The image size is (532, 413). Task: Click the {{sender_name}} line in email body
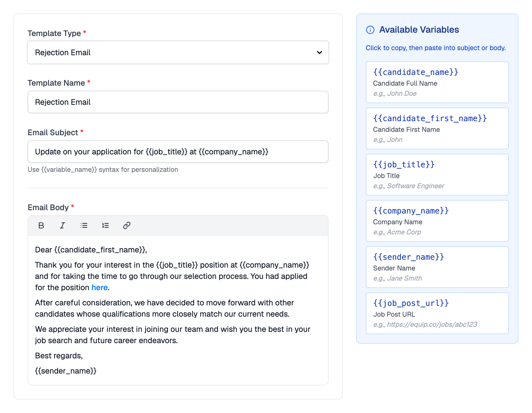66,371
